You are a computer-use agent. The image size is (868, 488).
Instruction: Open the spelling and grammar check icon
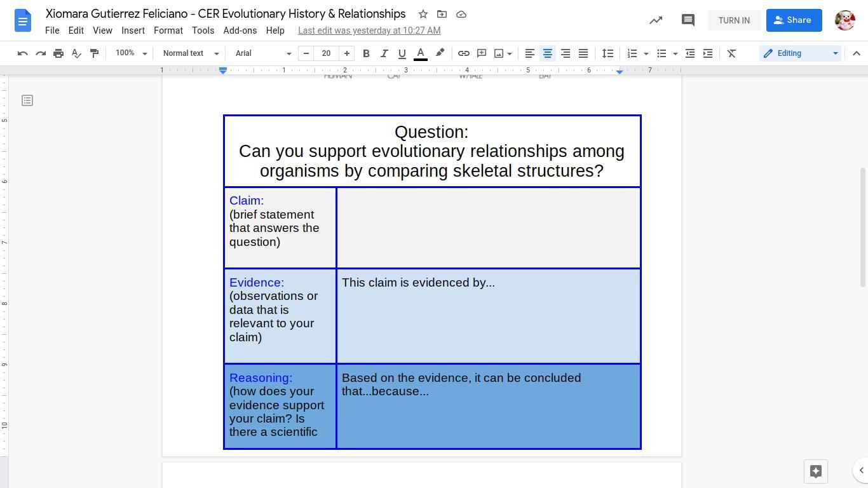pos(76,53)
